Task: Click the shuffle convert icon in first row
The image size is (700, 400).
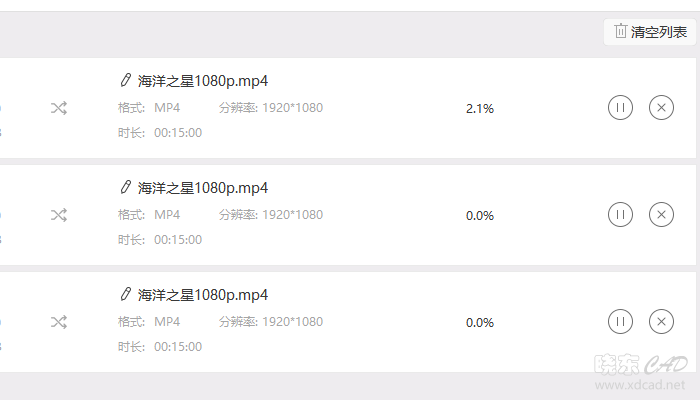Action: click(59, 108)
